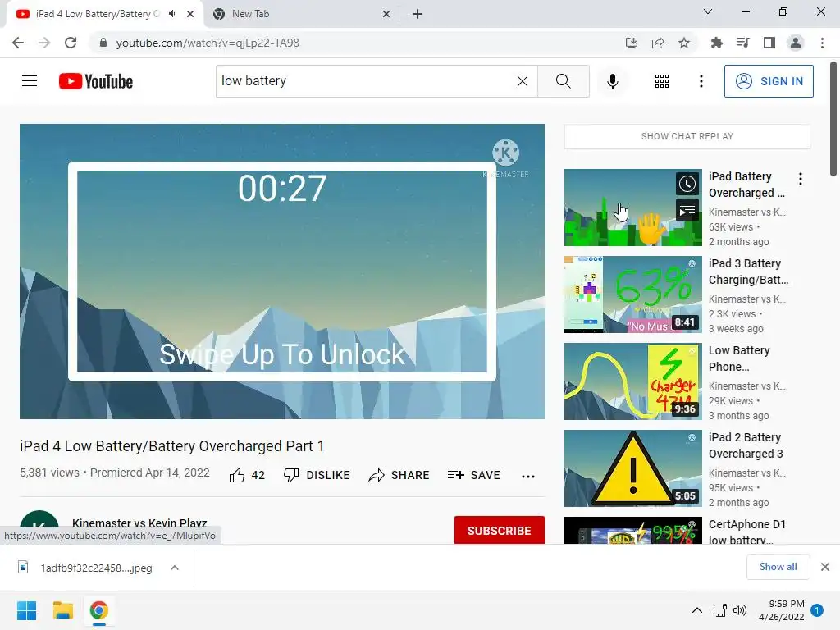Click the page vertical scrollbar
The width and height of the screenshot is (840, 630).
(x=833, y=118)
